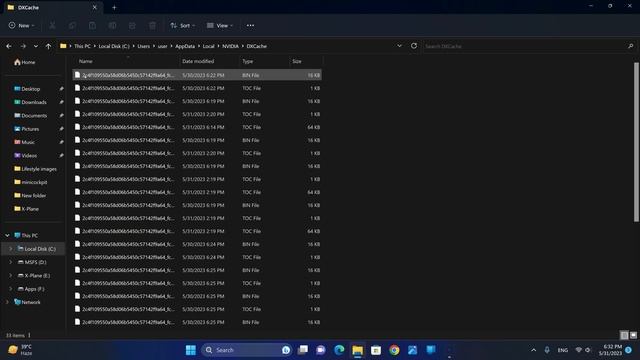
Task: Click AppData in the address breadcrumb
Action: pyautogui.click(x=185, y=46)
